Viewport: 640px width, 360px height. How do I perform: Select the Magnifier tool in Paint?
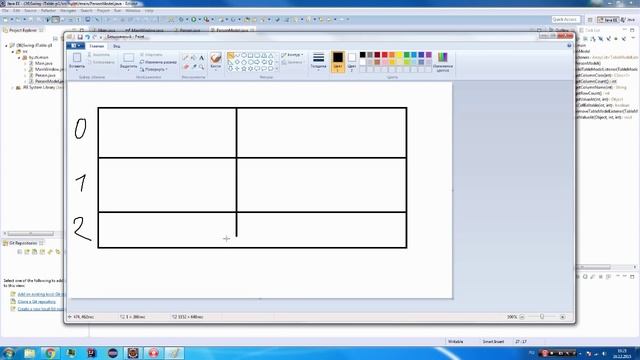click(201, 66)
